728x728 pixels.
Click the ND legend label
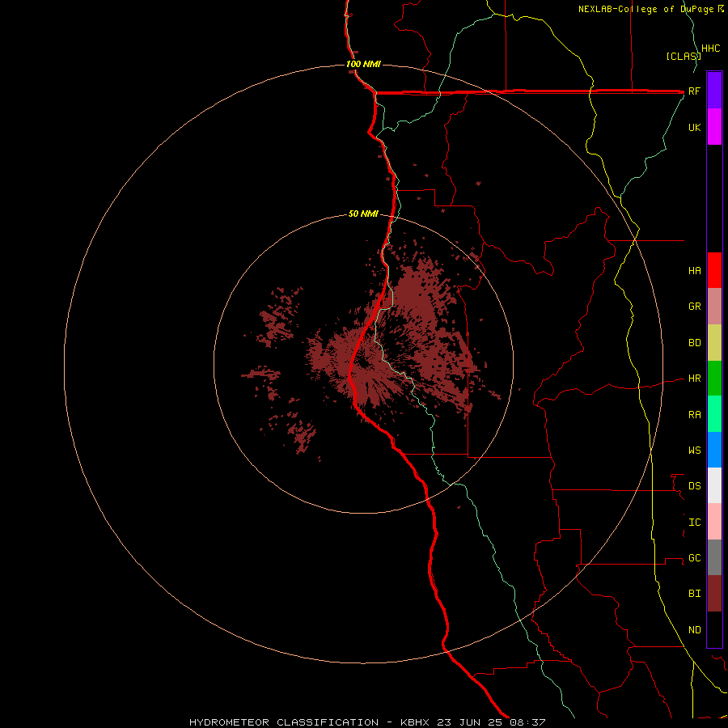point(694,630)
